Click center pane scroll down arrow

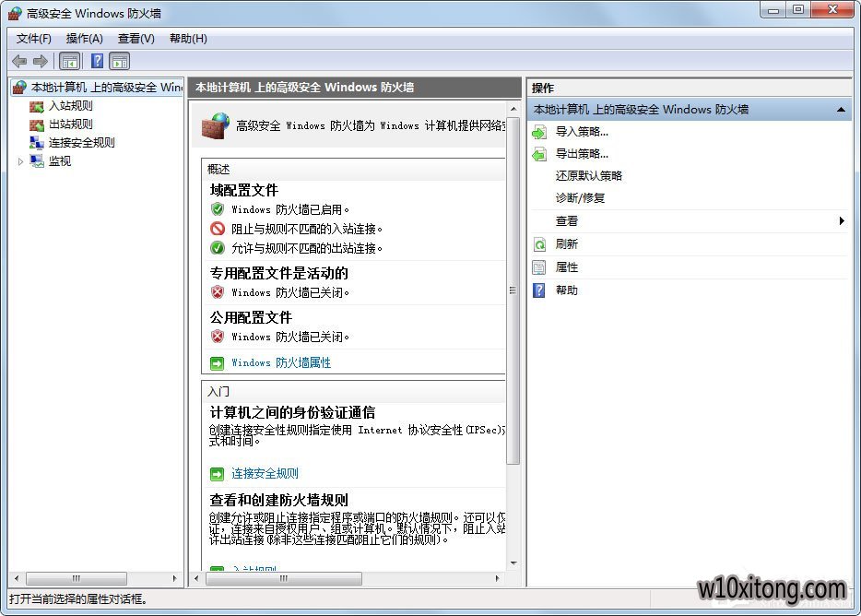[x=513, y=563]
